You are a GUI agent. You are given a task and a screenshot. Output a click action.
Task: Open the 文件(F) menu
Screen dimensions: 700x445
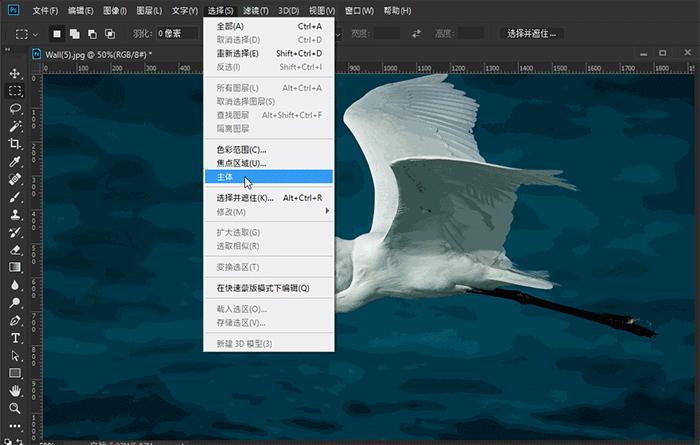46,10
